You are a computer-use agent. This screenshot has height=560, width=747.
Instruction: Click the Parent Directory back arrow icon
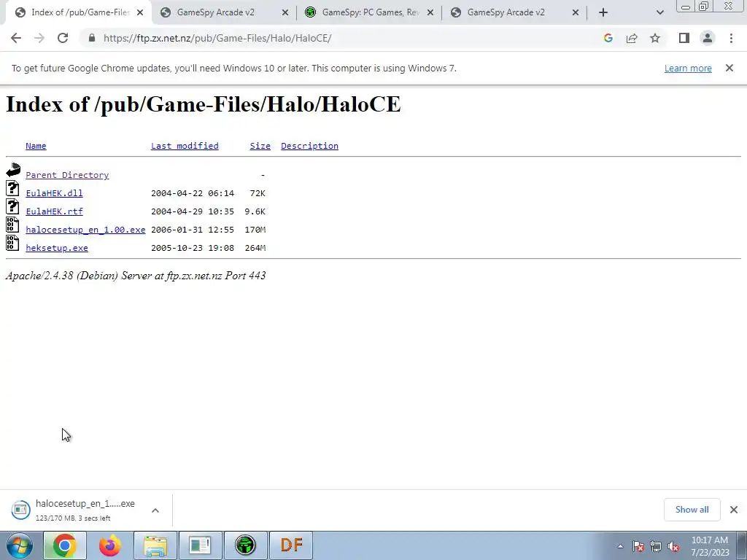coord(13,169)
